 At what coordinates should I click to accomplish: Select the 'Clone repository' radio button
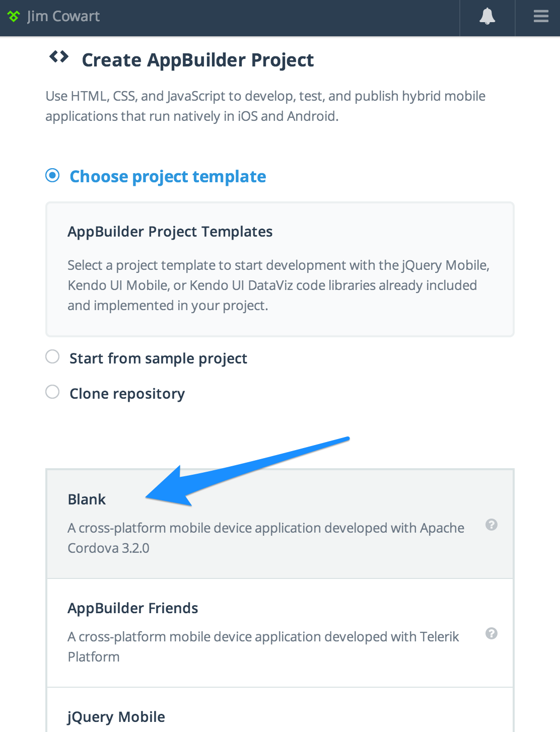pos(52,392)
